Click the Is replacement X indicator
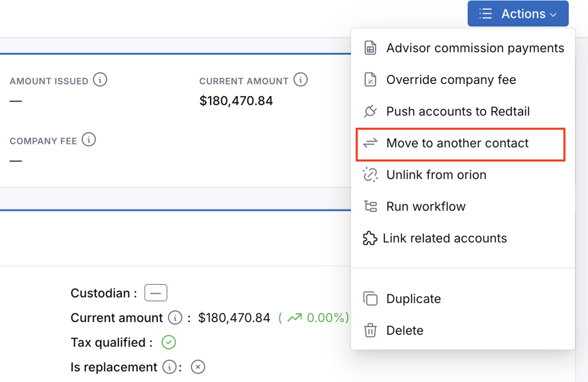Viewport: 588px width, 382px height. tap(198, 367)
